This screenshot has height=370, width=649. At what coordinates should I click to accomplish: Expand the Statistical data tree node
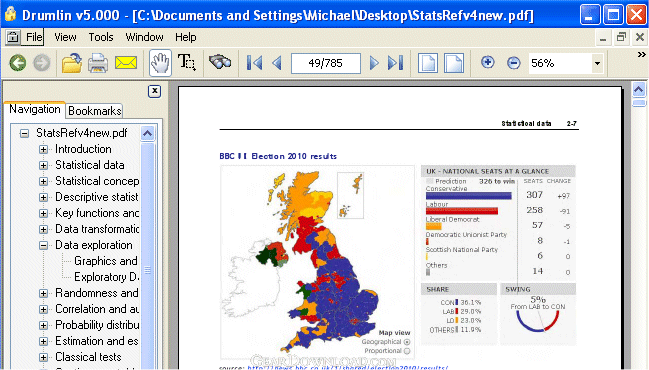point(43,165)
